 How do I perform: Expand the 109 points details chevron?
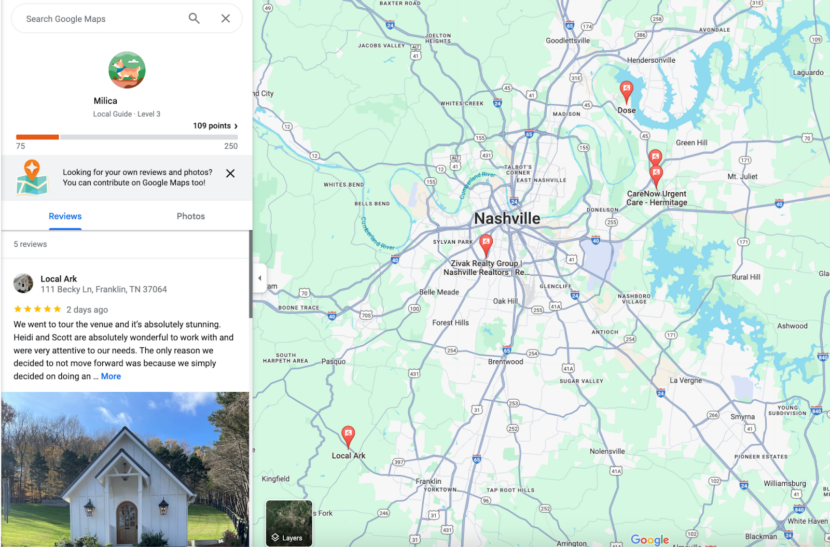236,126
